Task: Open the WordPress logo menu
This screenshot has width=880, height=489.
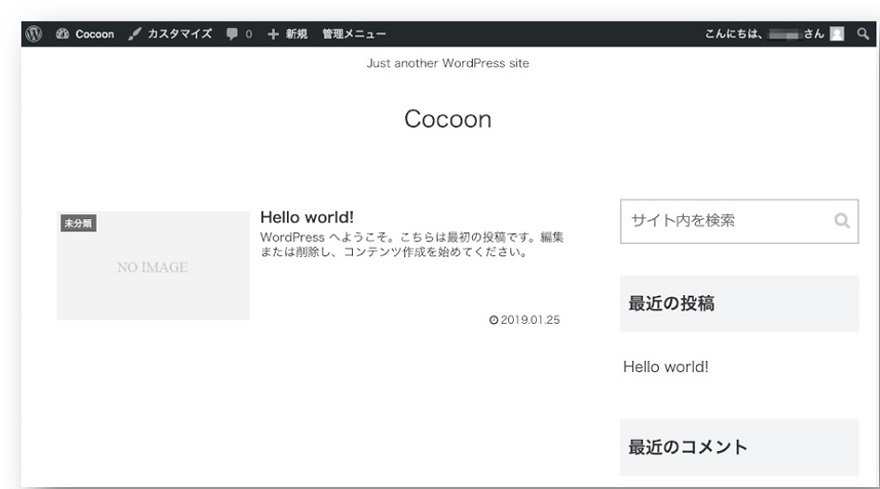Action: 34,34
